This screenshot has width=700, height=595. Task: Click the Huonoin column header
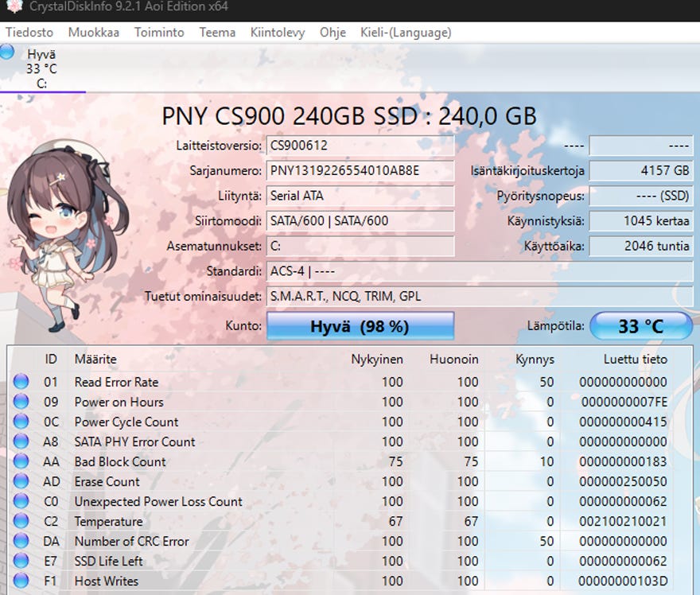point(454,359)
